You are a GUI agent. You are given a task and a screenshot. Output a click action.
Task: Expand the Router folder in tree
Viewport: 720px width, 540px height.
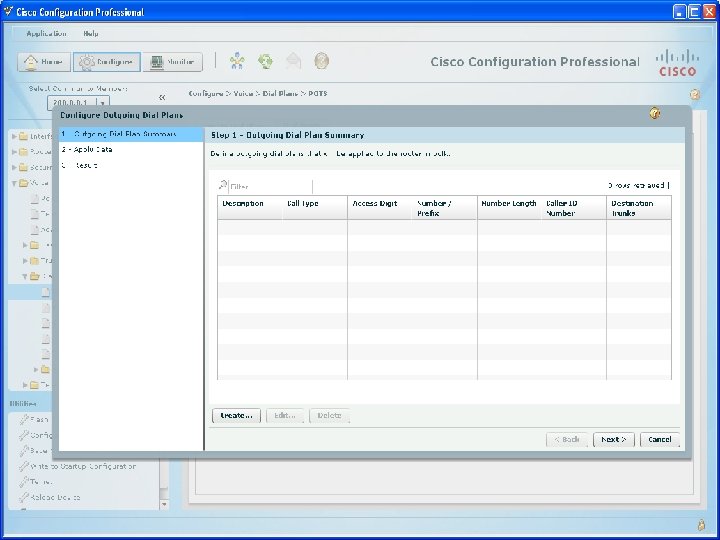coord(14,152)
